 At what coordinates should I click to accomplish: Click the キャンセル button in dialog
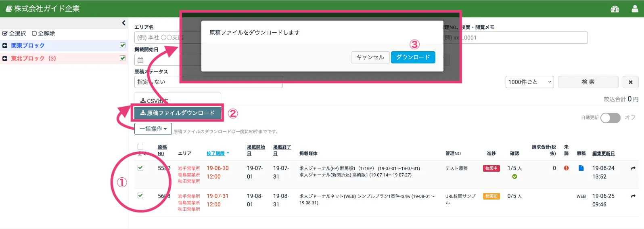tap(370, 57)
